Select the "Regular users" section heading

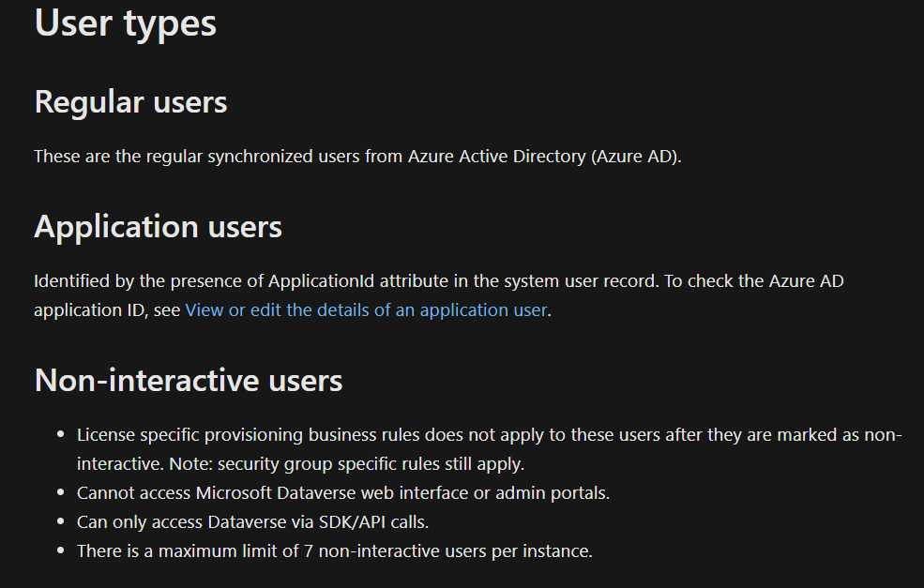coord(130,101)
